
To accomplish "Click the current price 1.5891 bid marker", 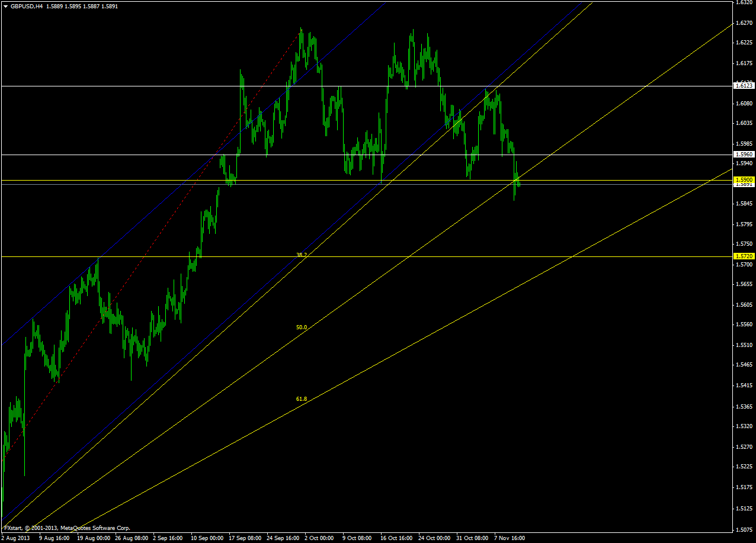I will [744, 184].
